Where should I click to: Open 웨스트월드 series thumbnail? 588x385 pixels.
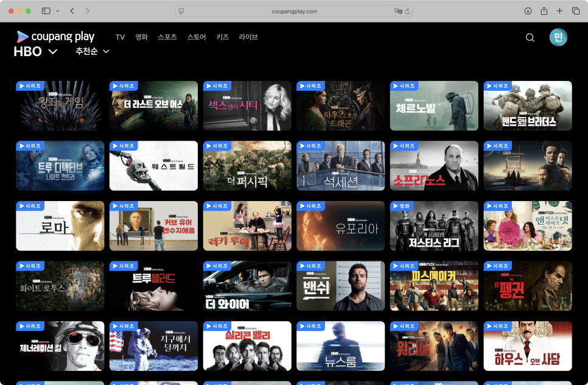point(153,166)
